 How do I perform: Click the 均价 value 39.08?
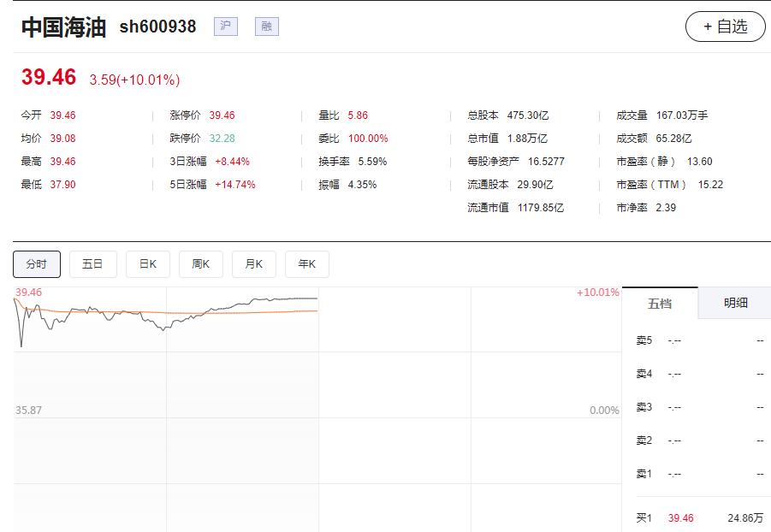(63, 139)
